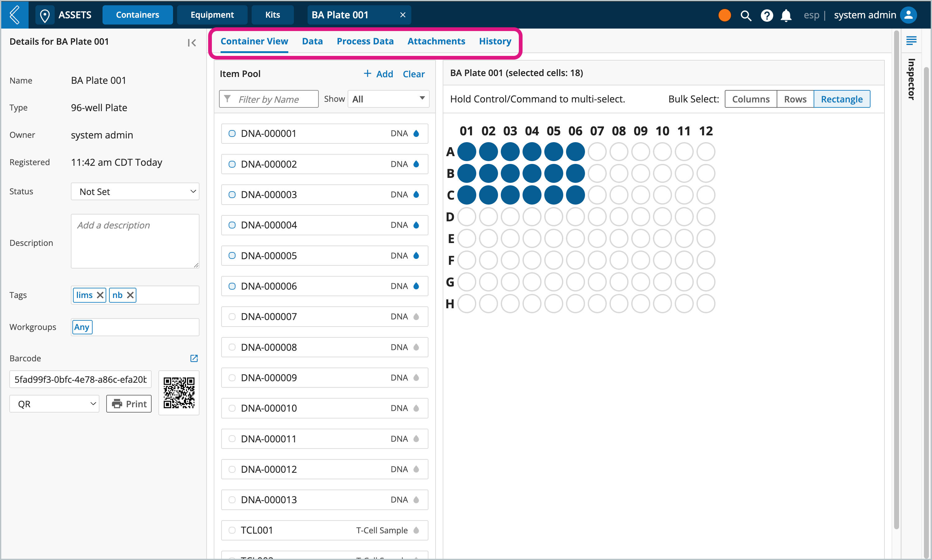Image resolution: width=932 pixels, height=560 pixels.
Task: Choose Rows bulk select mode
Action: 795,99
